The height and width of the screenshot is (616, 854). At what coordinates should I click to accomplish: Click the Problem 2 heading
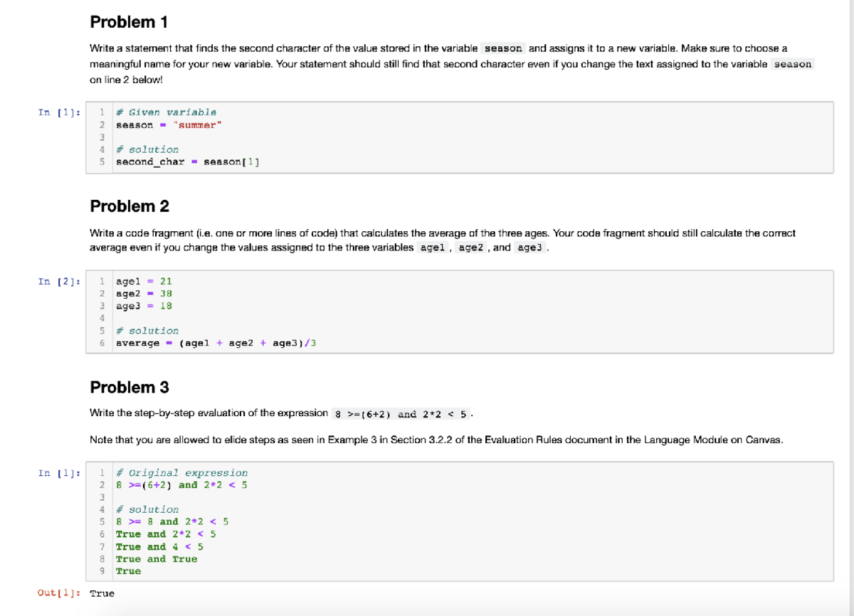(130, 206)
